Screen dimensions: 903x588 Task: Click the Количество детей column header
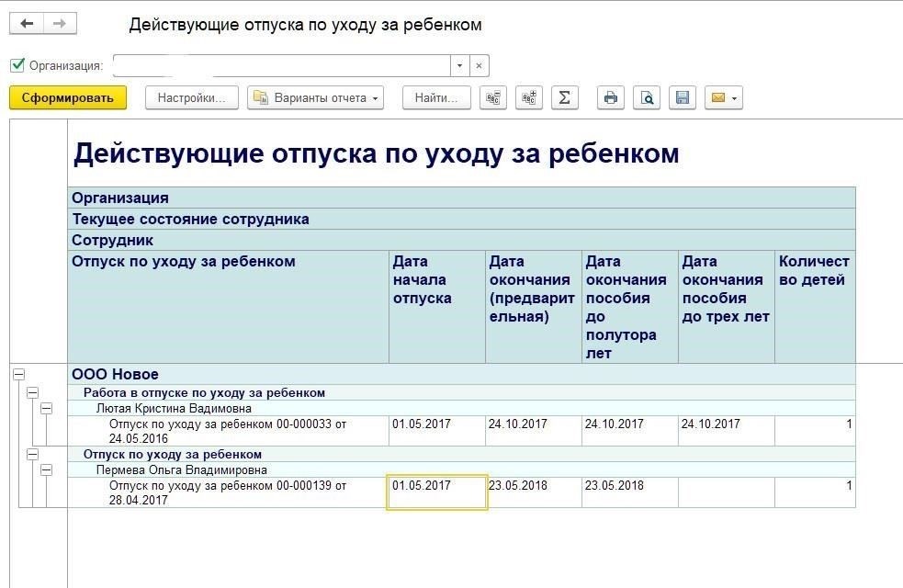click(x=815, y=307)
